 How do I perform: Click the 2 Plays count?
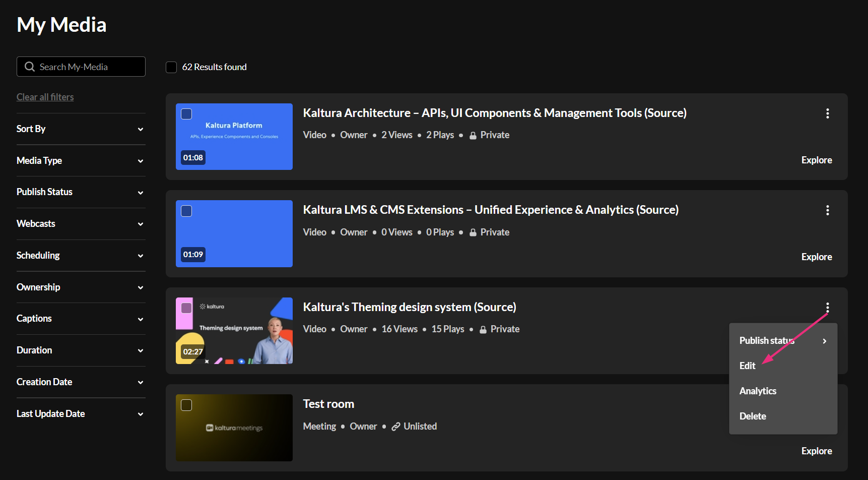click(x=440, y=135)
